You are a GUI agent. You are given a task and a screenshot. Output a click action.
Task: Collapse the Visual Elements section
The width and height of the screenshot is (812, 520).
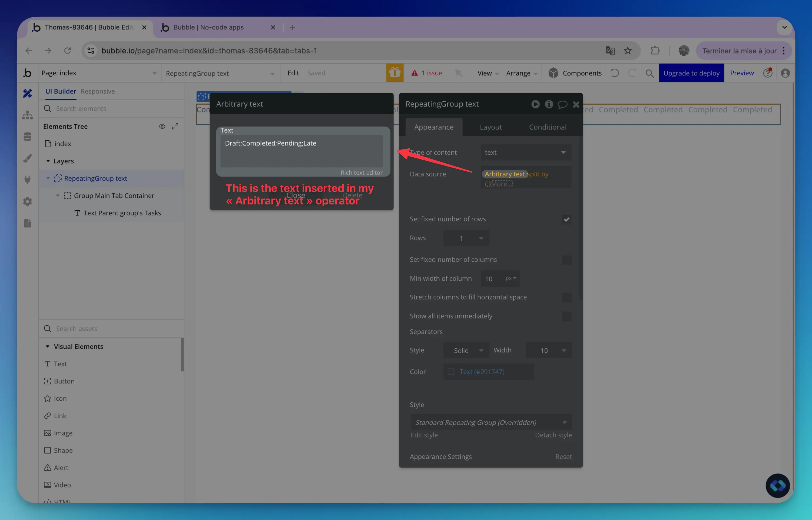point(48,346)
